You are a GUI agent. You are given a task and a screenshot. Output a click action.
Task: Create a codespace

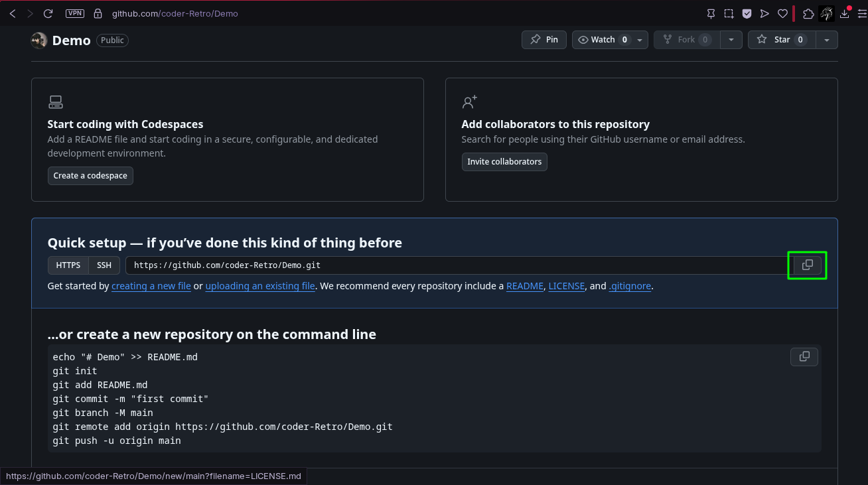pos(90,176)
